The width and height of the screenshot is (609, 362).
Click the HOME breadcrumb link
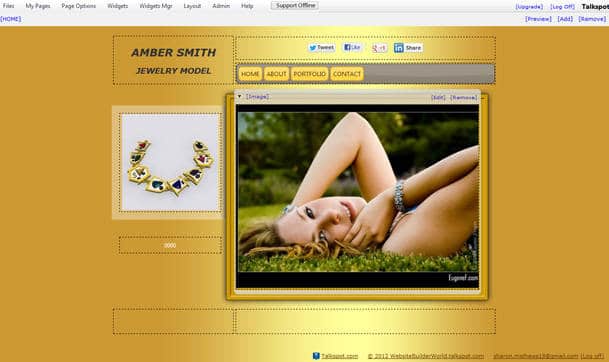coord(10,19)
